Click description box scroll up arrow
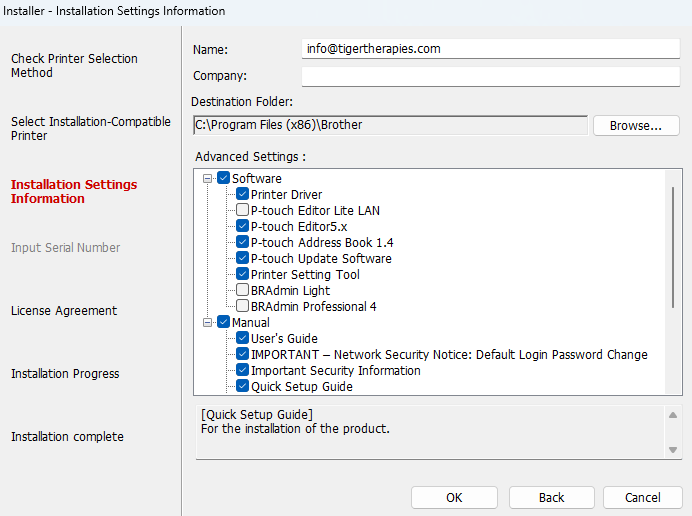This screenshot has width=692, height=516. click(x=673, y=415)
